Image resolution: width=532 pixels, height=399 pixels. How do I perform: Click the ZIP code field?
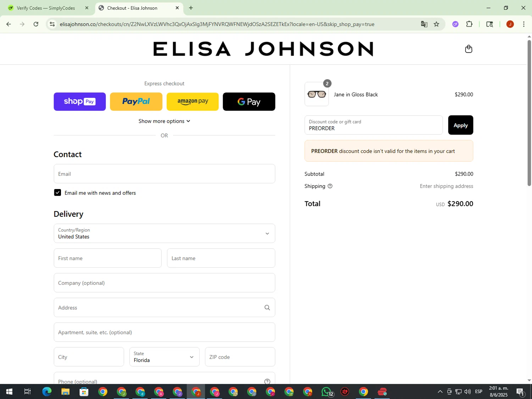pos(240,357)
